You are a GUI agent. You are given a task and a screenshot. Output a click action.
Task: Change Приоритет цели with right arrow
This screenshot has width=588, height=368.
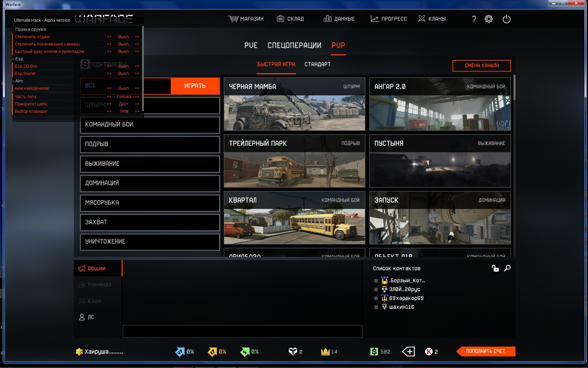click(x=137, y=104)
